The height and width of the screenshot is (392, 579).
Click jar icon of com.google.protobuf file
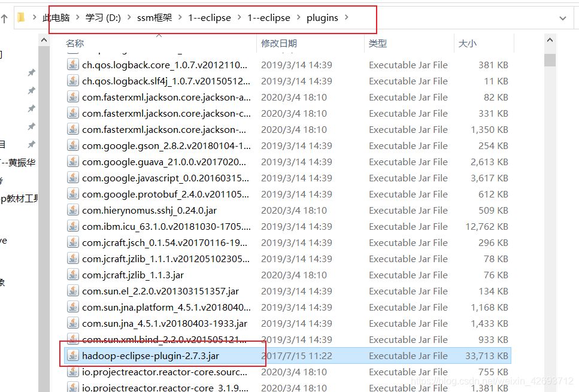pos(72,194)
